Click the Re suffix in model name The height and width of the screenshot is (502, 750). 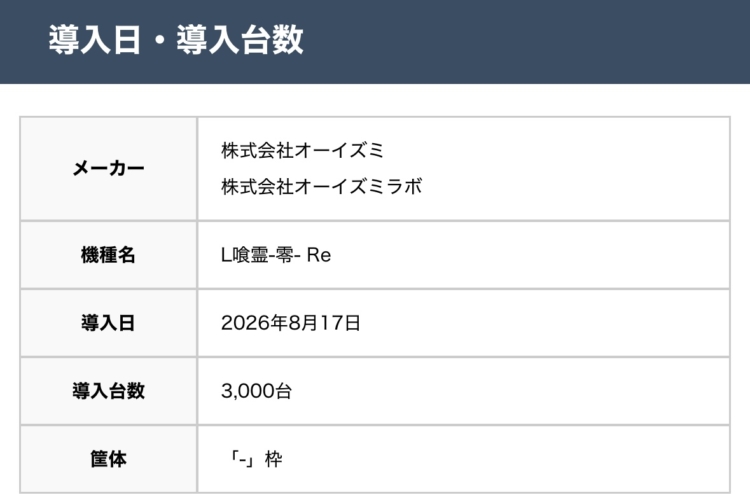(319, 255)
